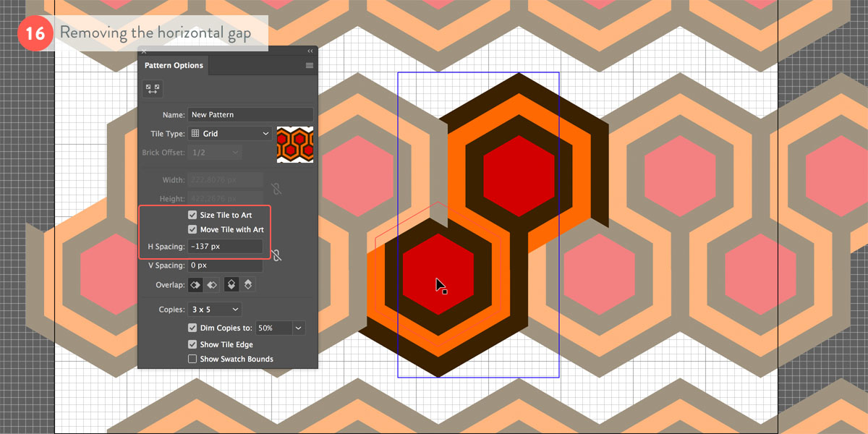Viewport: 868px width, 434px height.
Task: Open the dim percentage dropdown arrow
Action: pyautogui.click(x=298, y=328)
